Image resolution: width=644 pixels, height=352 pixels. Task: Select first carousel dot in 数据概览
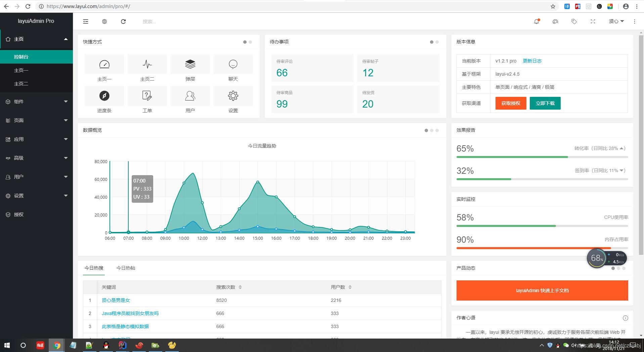coord(426,130)
